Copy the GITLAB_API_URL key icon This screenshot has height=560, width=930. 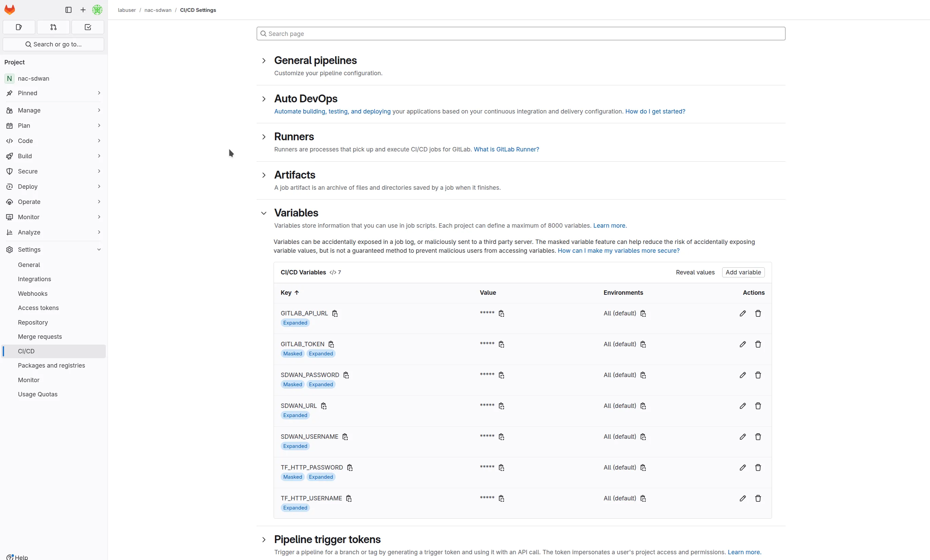(335, 313)
